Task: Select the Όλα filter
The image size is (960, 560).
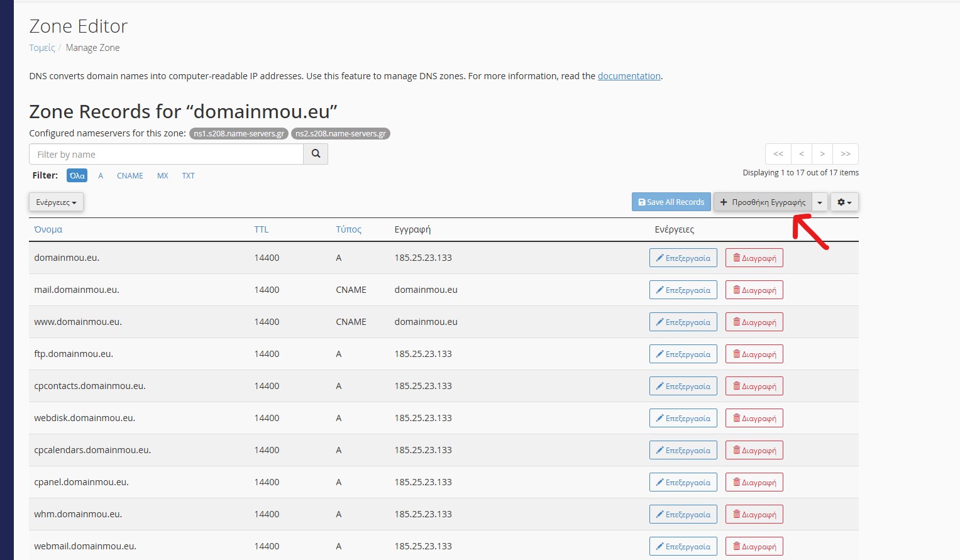Action: tap(77, 176)
